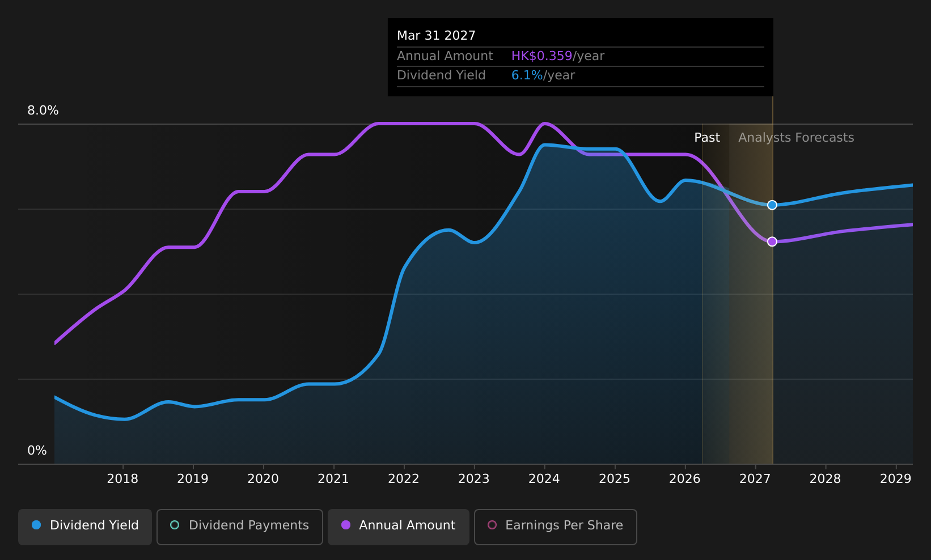
Task: Click the Past region label
Action: pyautogui.click(x=707, y=138)
